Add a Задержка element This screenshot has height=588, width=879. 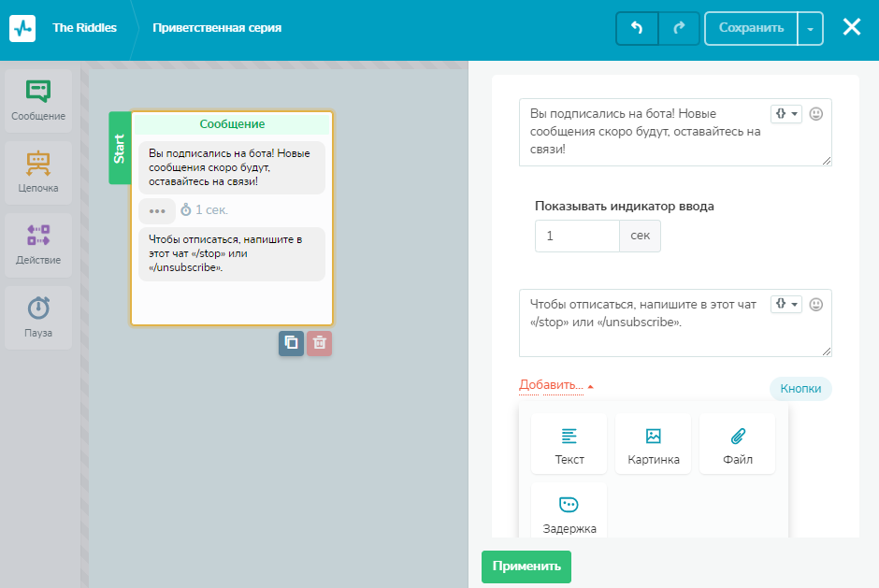pyautogui.click(x=569, y=511)
